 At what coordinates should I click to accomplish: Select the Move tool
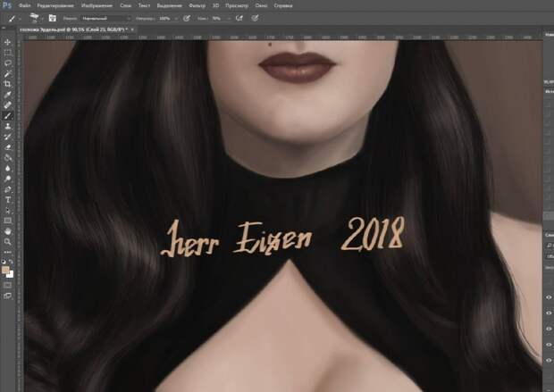point(7,42)
